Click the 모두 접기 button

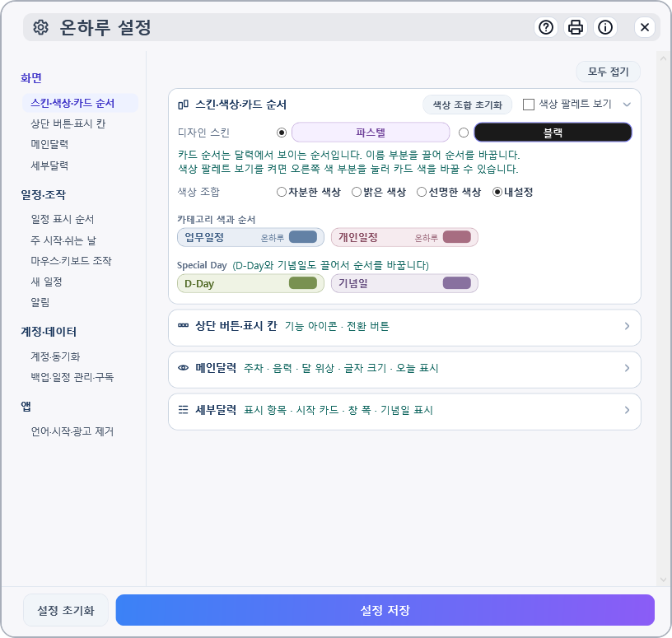point(608,72)
